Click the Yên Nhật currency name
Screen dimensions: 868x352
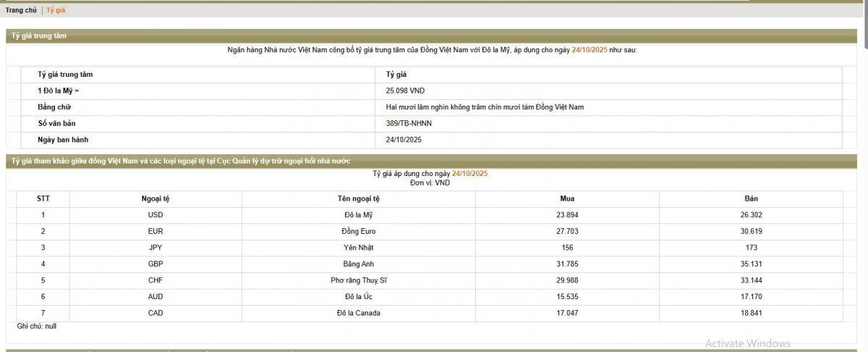(x=359, y=248)
